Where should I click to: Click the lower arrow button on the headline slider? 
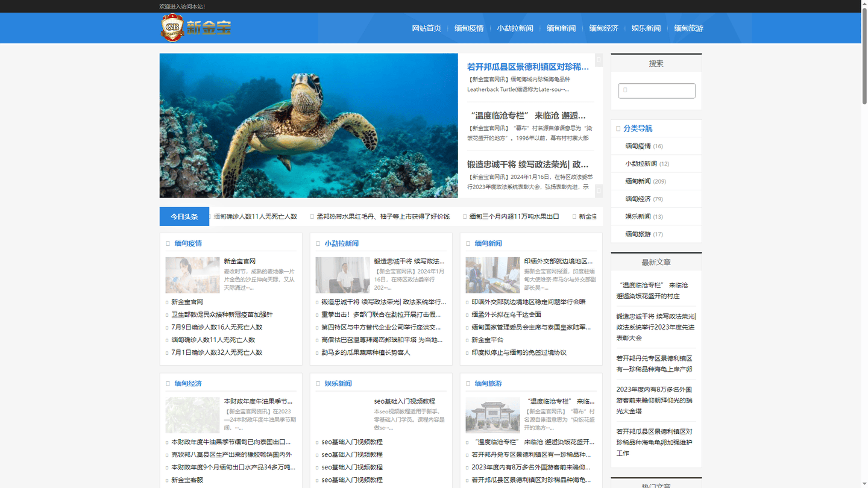[599, 191]
